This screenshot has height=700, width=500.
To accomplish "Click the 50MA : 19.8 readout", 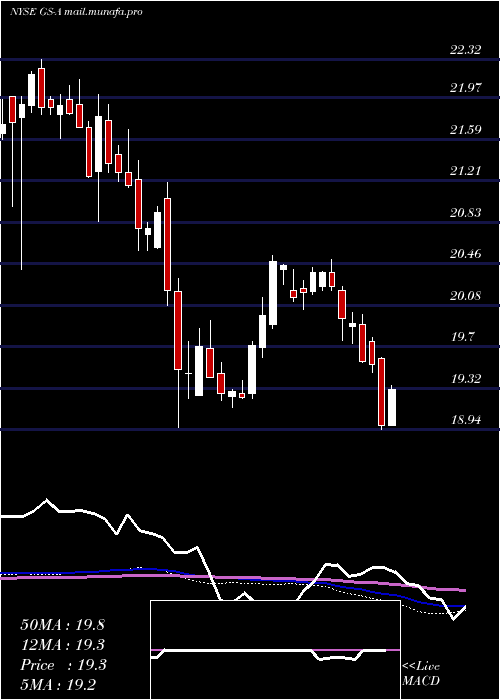I will (x=62, y=625).
